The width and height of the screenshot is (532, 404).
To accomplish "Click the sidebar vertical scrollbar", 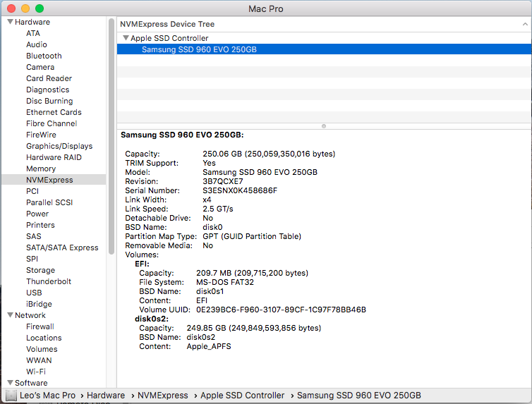I will 111,137.
